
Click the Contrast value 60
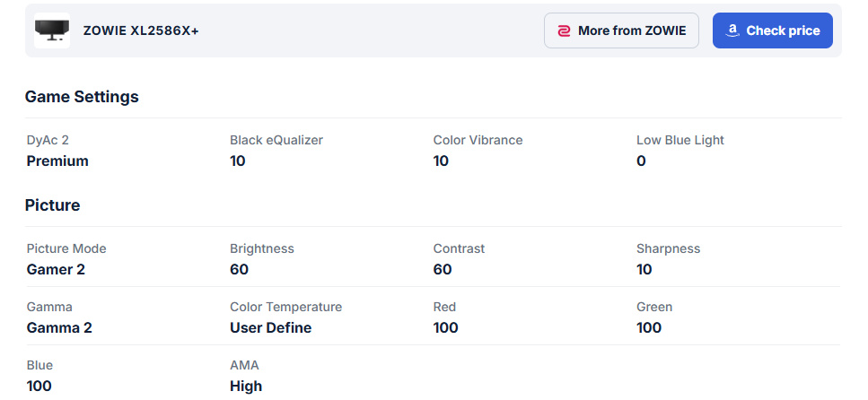pyautogui.click(x=443, y=270)
